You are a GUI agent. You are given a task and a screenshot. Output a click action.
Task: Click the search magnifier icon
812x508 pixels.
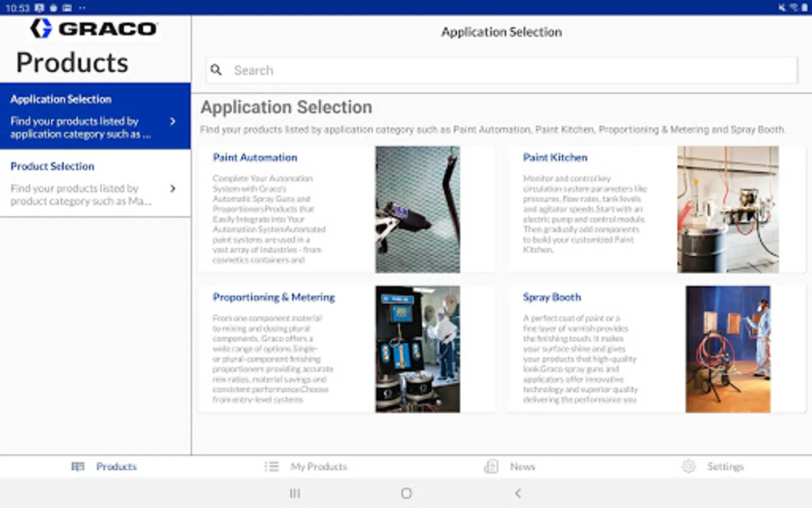216,70
